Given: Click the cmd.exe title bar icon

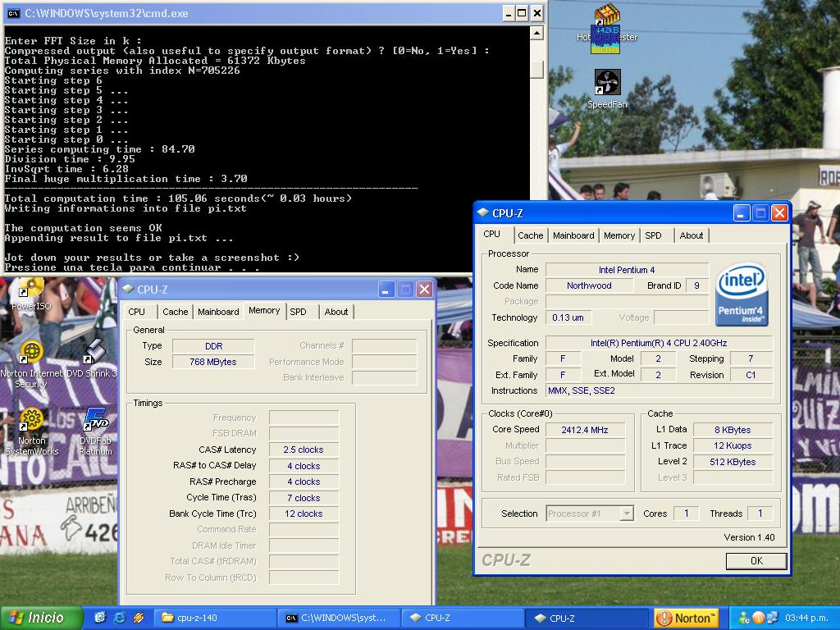Looking at the screenshot, I should [x=13, y=13].
